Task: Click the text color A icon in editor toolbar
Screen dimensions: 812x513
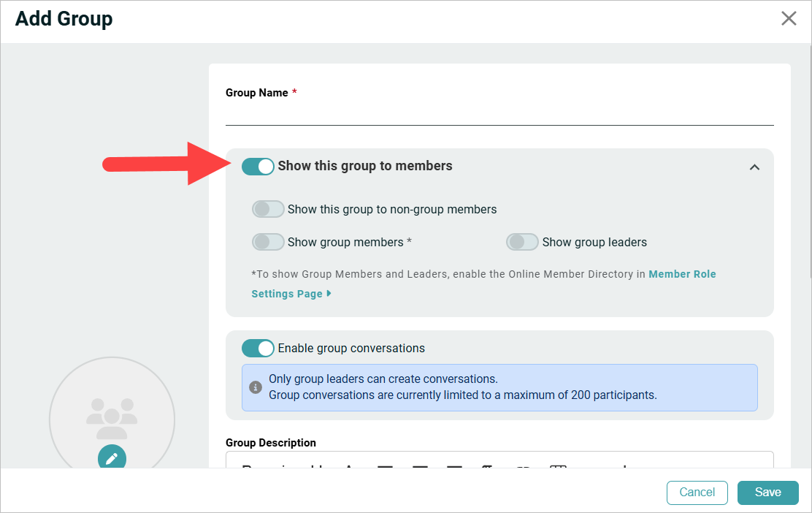Action: point(348,466)
